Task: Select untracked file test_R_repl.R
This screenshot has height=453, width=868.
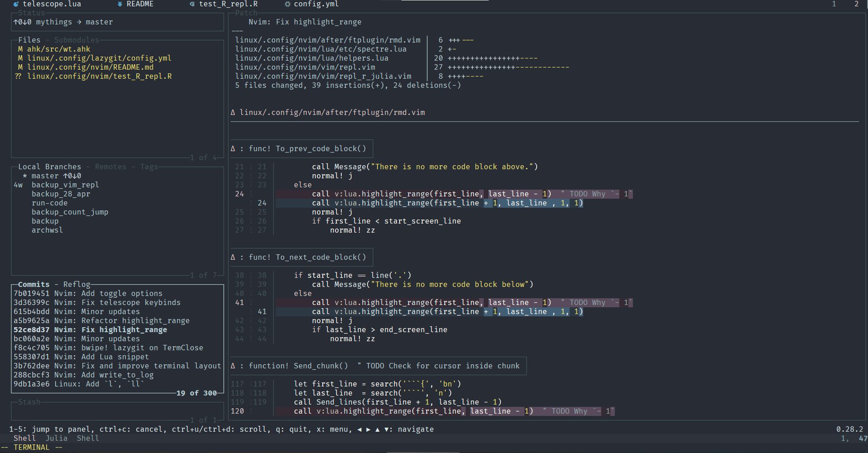Action: pos(118,76)
